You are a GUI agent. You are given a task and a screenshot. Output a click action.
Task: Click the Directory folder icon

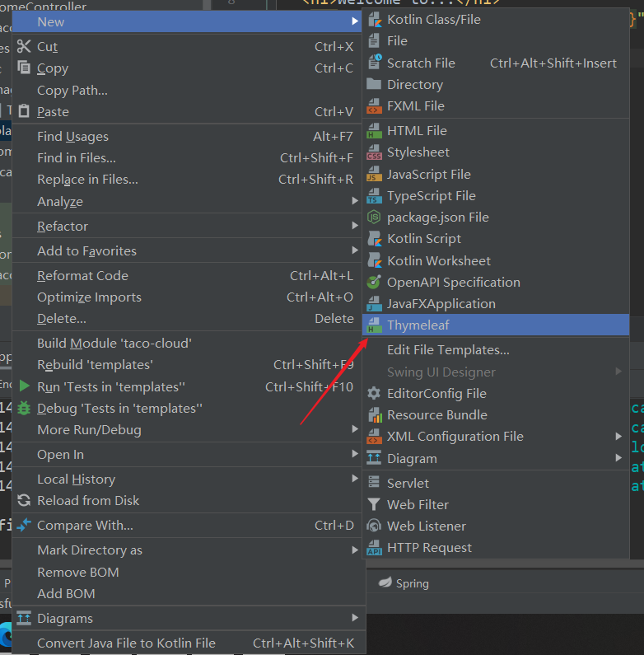[374, 84]
